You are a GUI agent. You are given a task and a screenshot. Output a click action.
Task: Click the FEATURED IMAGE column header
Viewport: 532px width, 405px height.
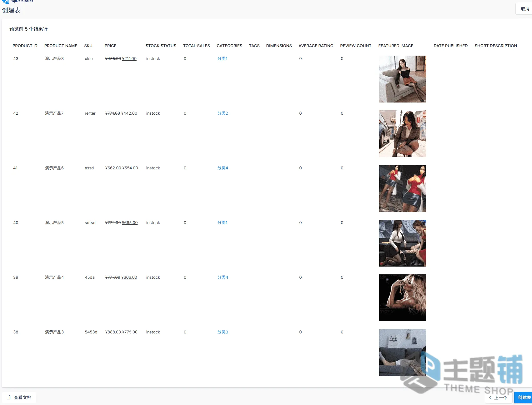click(396, 46)
